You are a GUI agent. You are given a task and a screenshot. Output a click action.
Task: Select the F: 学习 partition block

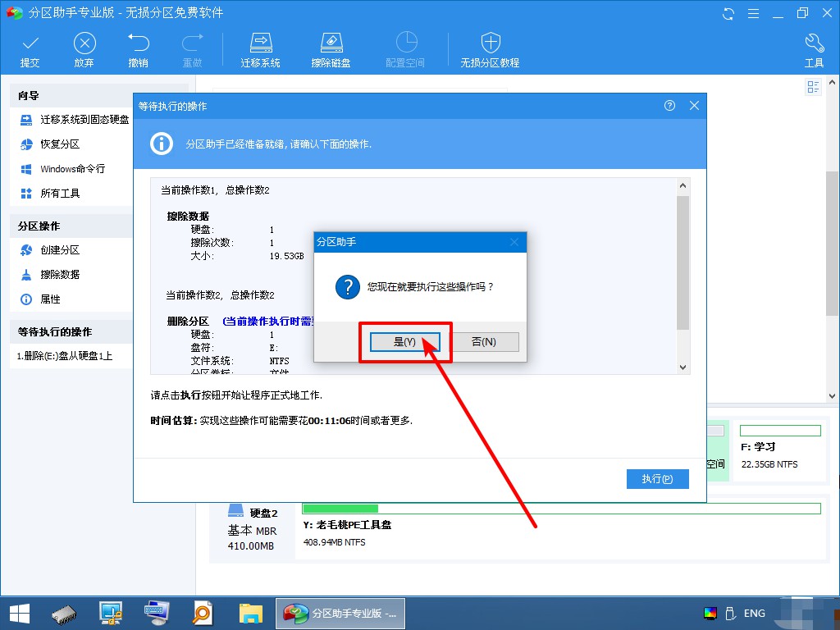pyautogui.click(x=781, y=450)
